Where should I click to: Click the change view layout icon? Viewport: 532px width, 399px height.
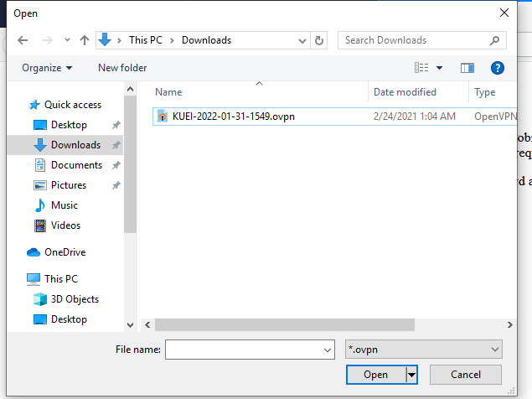pyautogui.click(x=421, y=68)
